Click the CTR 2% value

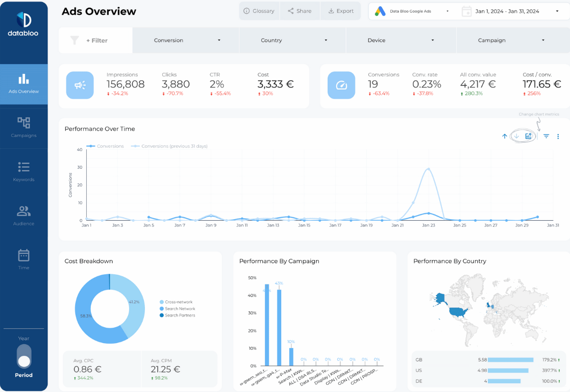click(217, 84)
